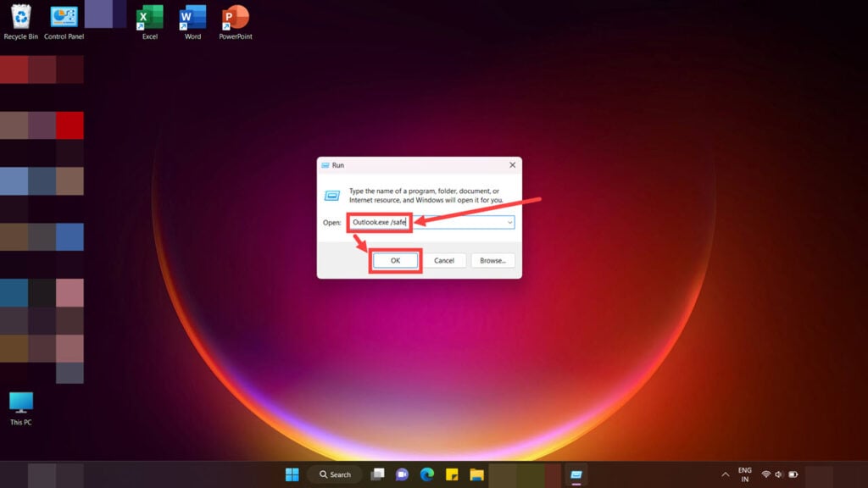Click the volume speaker tray icon
This screenshot has width=868, height=488.
point(779,474)
